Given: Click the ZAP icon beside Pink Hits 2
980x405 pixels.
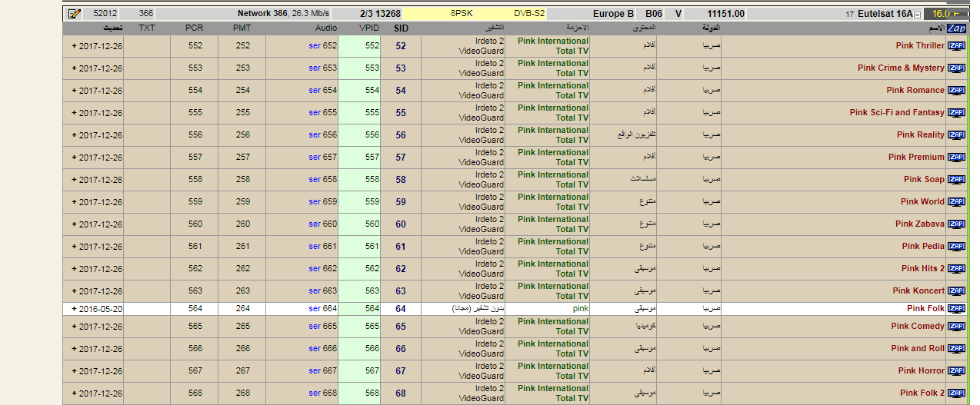Looking at the screenshot, I should pos(956,269).
